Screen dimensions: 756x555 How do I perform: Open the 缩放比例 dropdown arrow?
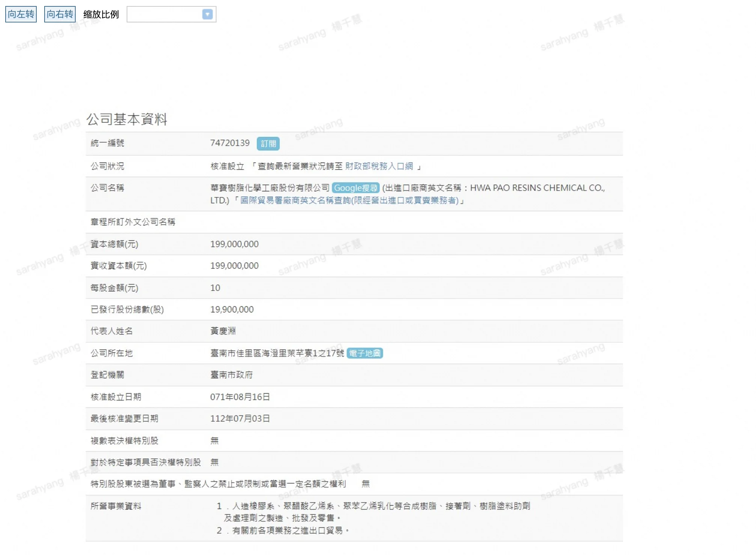coord(207,14)
